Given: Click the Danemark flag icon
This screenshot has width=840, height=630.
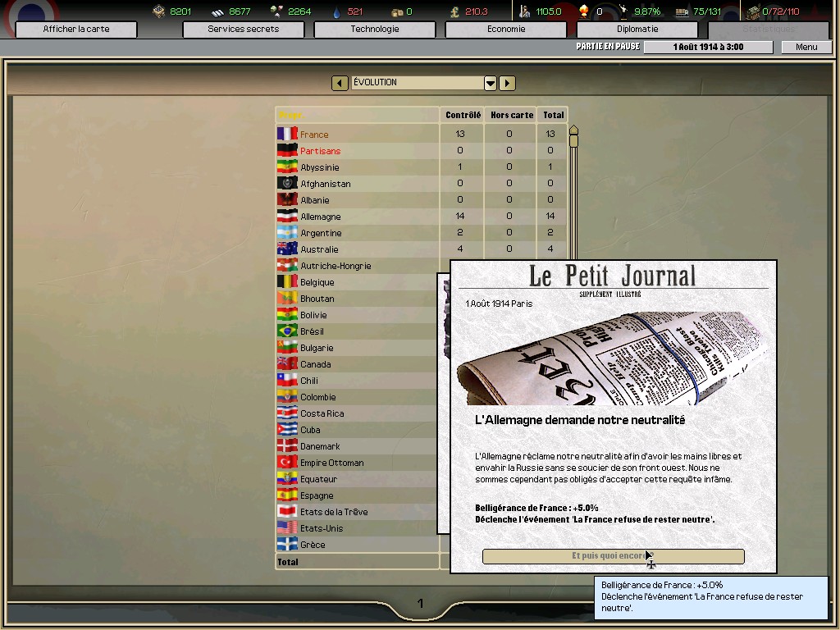Looking at the screenshot, I should [287, 445].
